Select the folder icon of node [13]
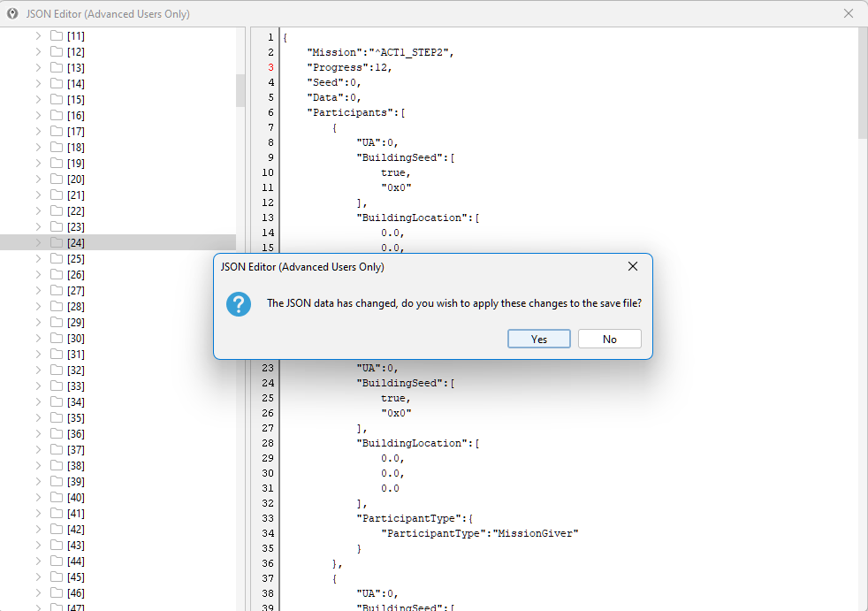Screen dimensions: 868x611 pos(57,67)
